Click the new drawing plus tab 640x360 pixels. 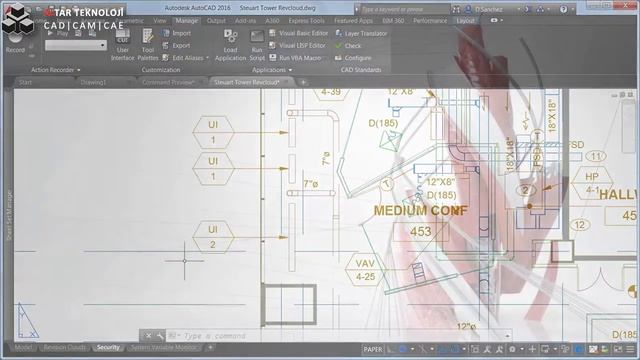click(x=303, y=82)
